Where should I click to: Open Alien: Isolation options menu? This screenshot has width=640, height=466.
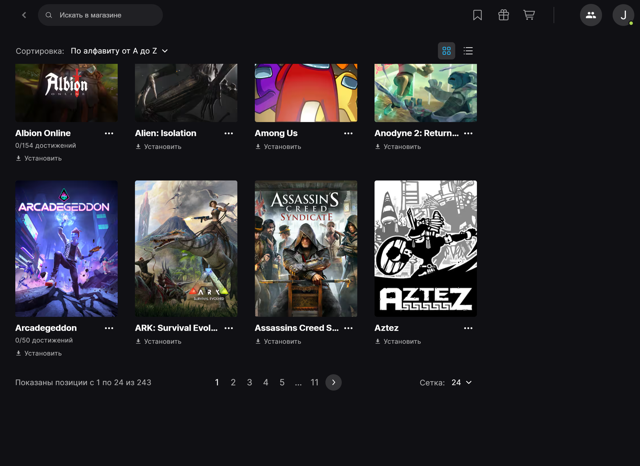tap(229, 133)
